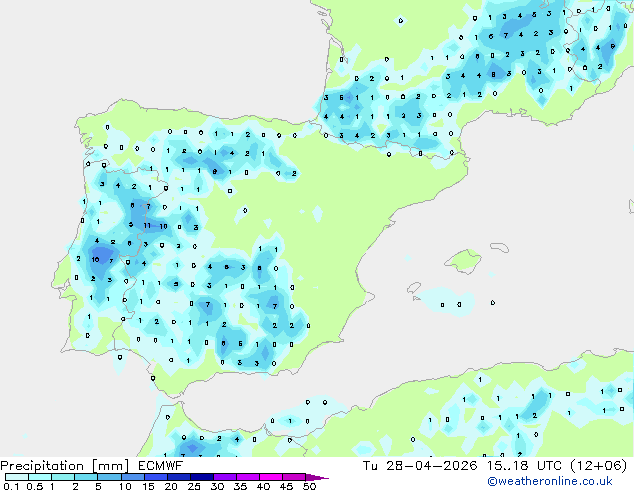Select the 35–40 mm magenta legend swatch

(247, 477)
